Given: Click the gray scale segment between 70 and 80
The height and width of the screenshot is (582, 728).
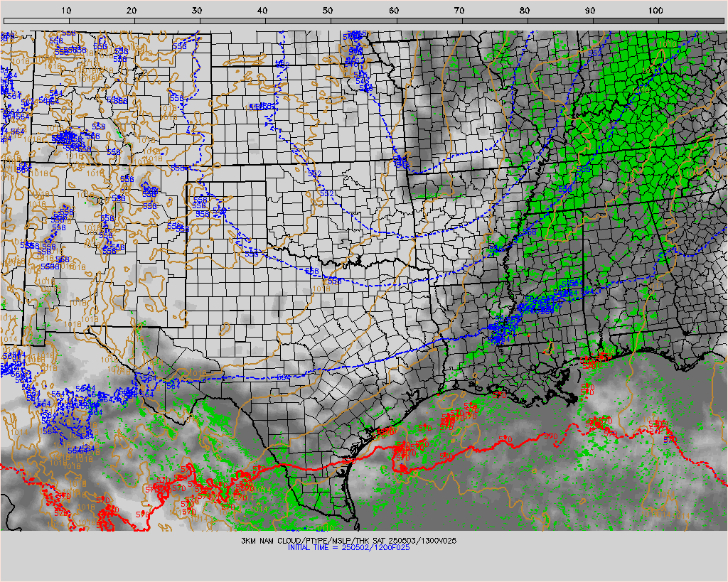Looking at the screenshot, I should point(495,21).
